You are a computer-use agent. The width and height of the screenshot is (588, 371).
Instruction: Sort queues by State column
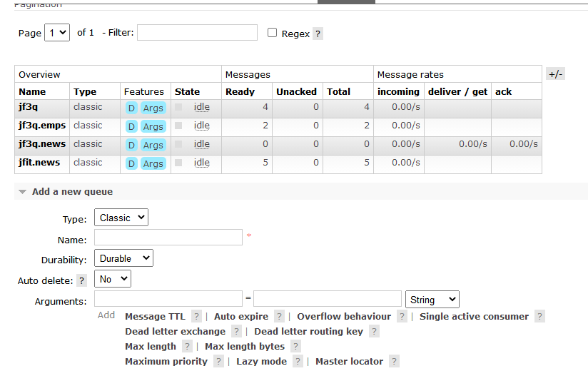(x=187, y=92)
